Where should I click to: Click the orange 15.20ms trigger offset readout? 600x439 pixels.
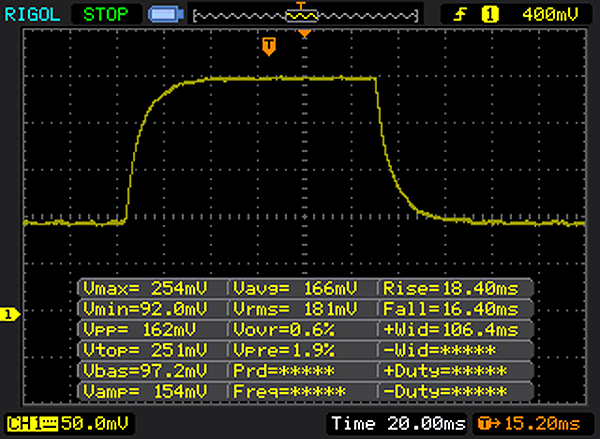tap(529, 424)
